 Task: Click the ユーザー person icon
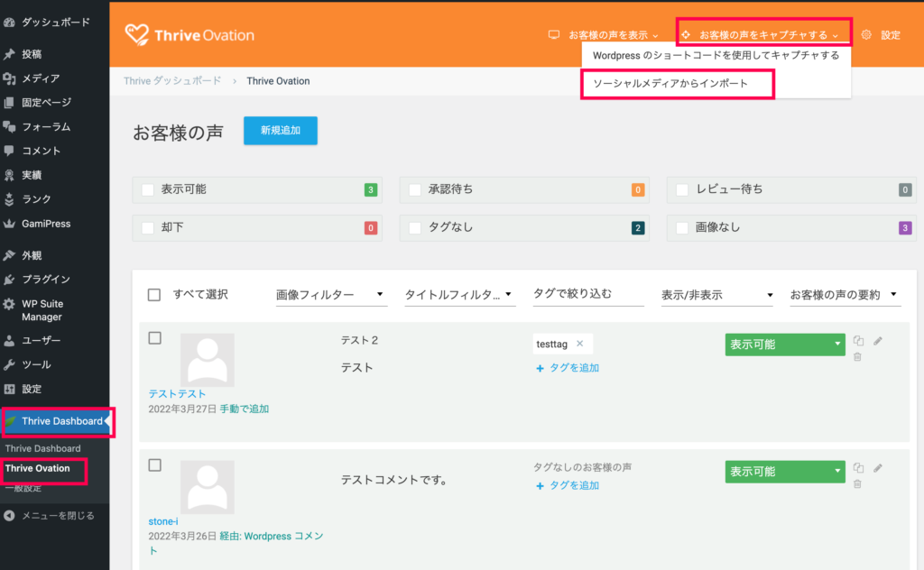[9, 340]
